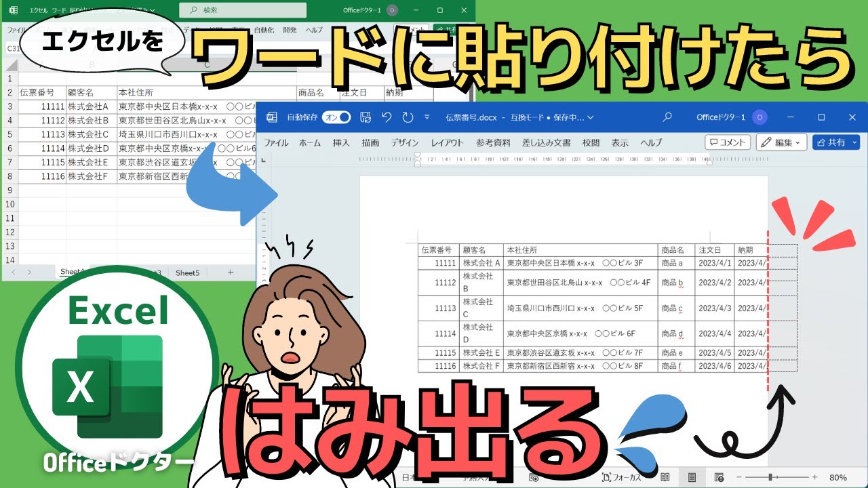Click Excel cell 株式会社A
This screenshot has width=868, height=488.
pos(92,106)
